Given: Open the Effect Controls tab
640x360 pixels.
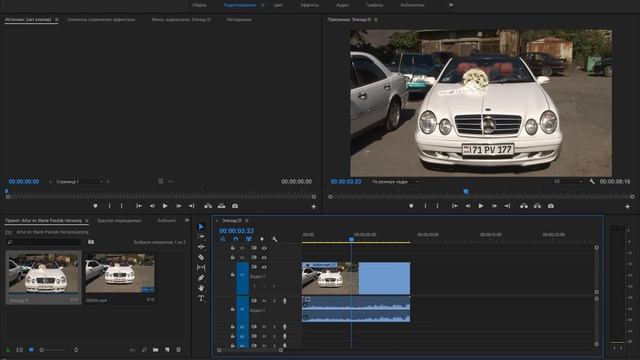Looking at the screenshot, I should 101,20.
